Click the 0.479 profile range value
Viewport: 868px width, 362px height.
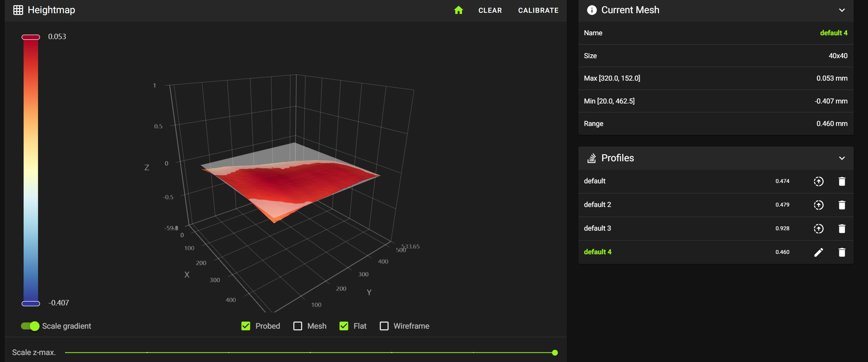point(782,205)
